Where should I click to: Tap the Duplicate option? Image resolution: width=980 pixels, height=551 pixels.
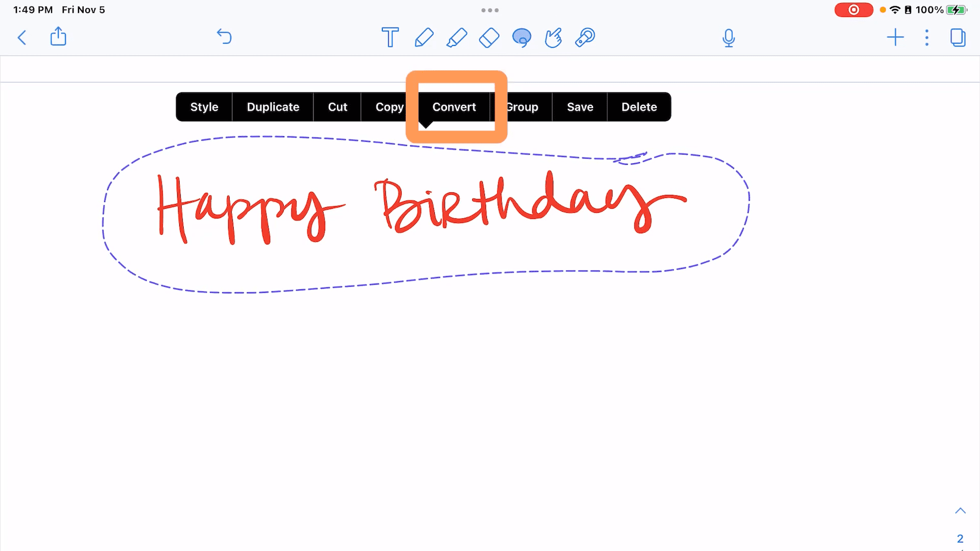273,107
